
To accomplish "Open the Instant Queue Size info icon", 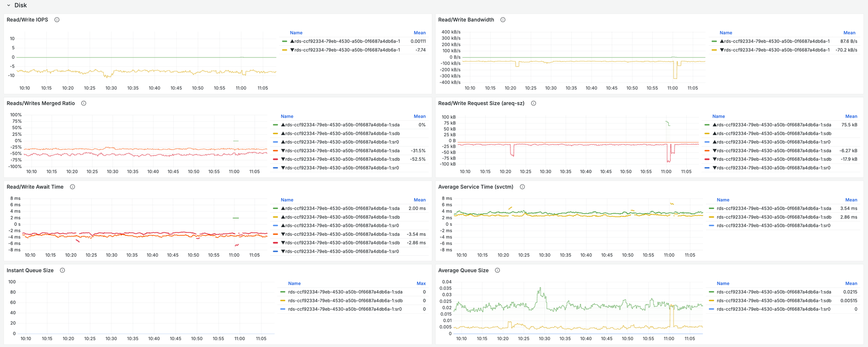I will [62, 271].
